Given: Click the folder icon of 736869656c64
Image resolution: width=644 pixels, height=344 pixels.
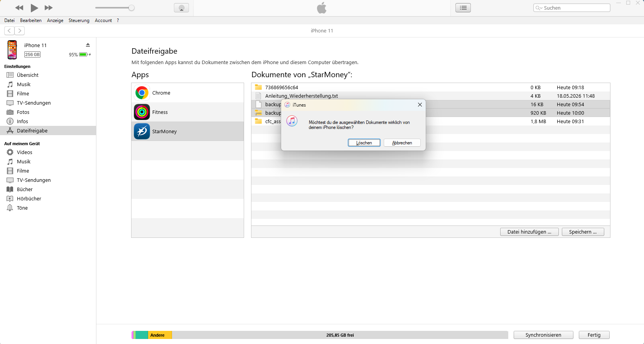Looking at the screenshot, I should pyautogui.click(x=258, y=87).
